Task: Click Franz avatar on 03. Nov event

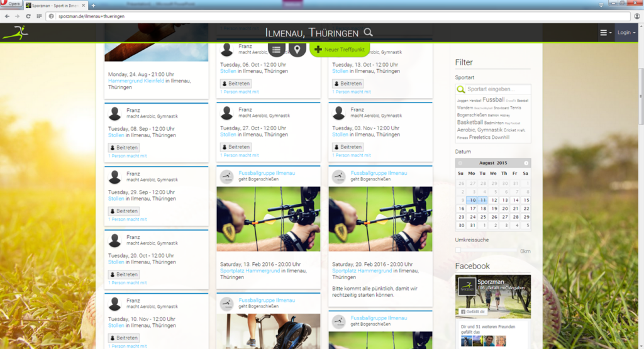Action: point(339,113)
